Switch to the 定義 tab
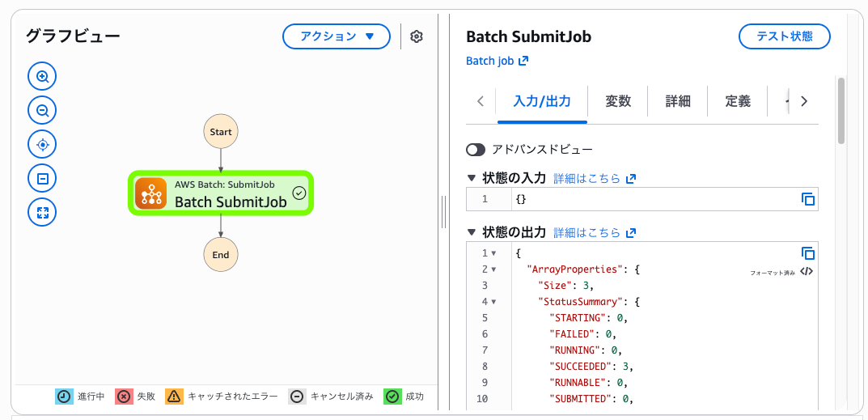868x420 pixels. [738, 101]
